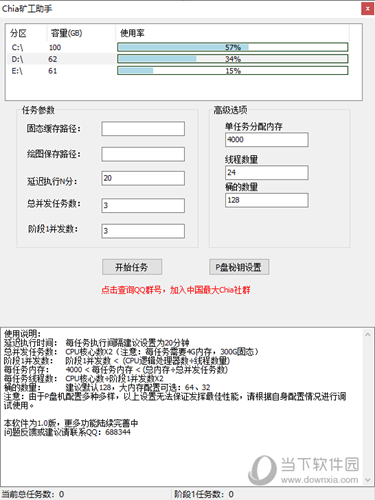Click the 固态缓存路径 input field
The height and width of the screenshot is (500, 375).
point(143,129)
